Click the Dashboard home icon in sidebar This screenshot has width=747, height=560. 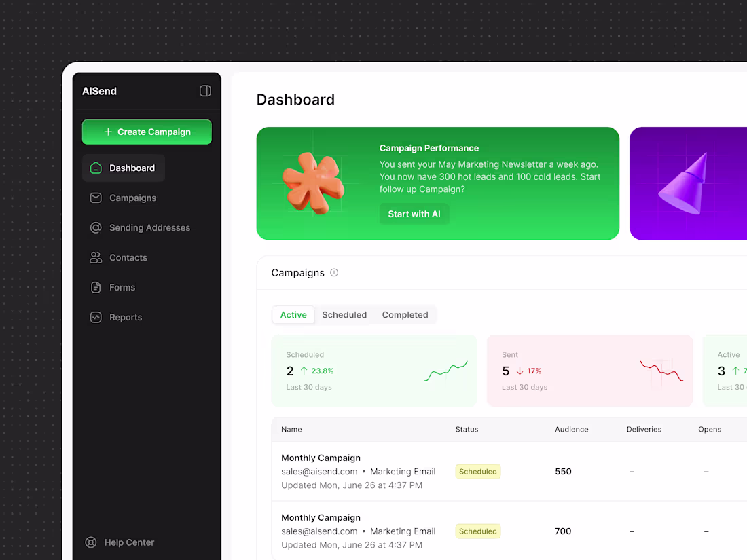pyautogui.click(x=96, y=168)
